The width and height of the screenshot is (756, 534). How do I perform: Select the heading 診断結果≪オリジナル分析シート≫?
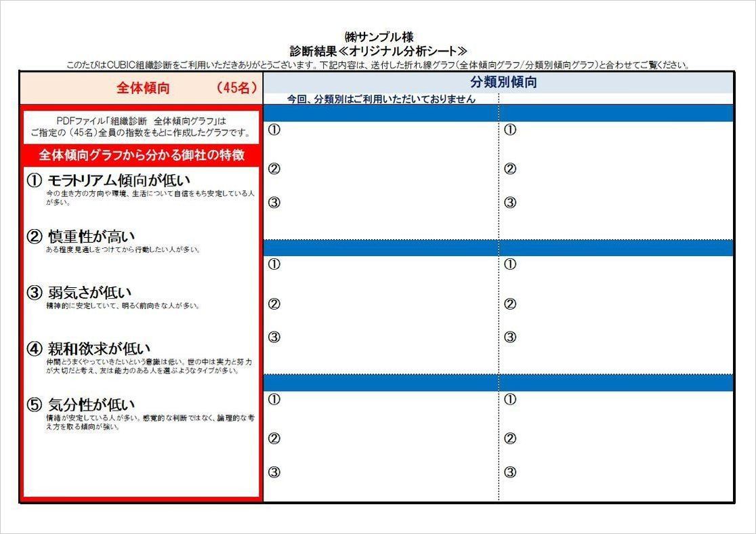[x=379, y=51]
